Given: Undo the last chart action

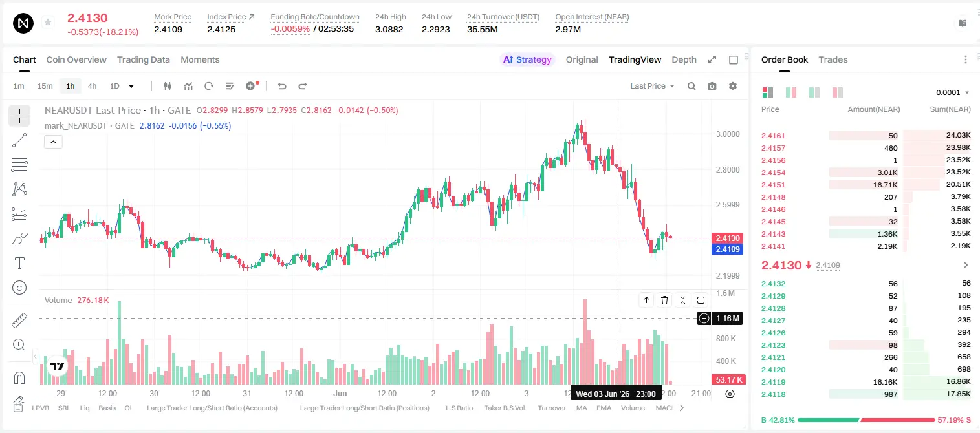Looking at the screenshot, I should point(281,86).
